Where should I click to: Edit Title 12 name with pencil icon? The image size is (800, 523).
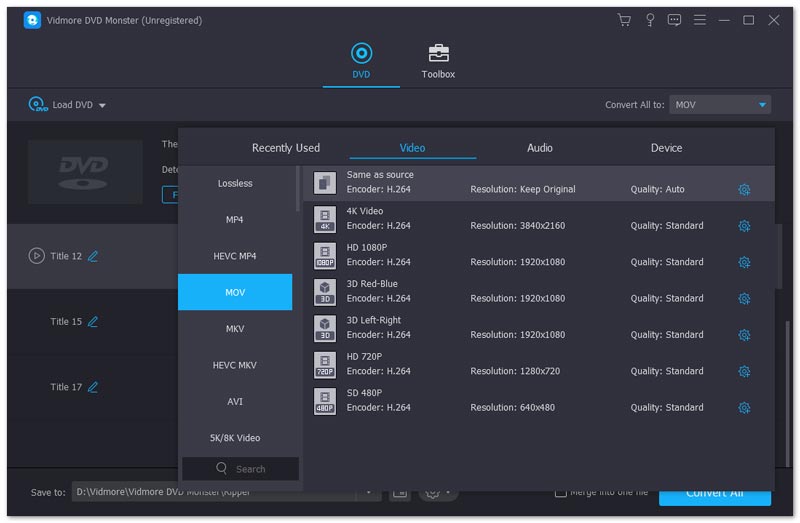93,256
